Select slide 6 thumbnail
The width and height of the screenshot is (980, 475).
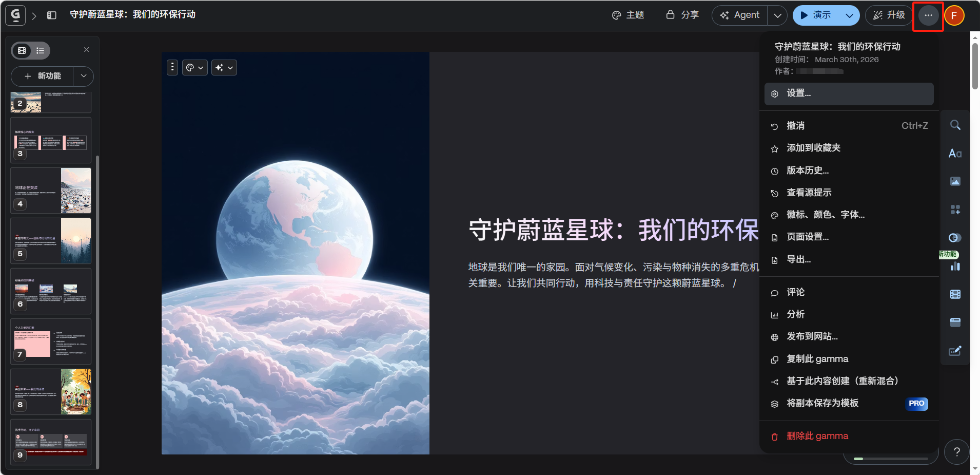coord(51,291)
